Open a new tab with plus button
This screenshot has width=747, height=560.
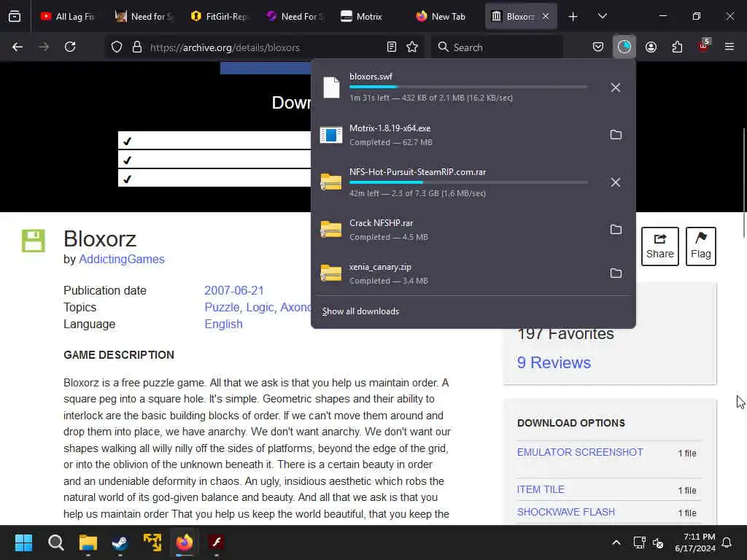pyautogui.click(x=573, y=17)
